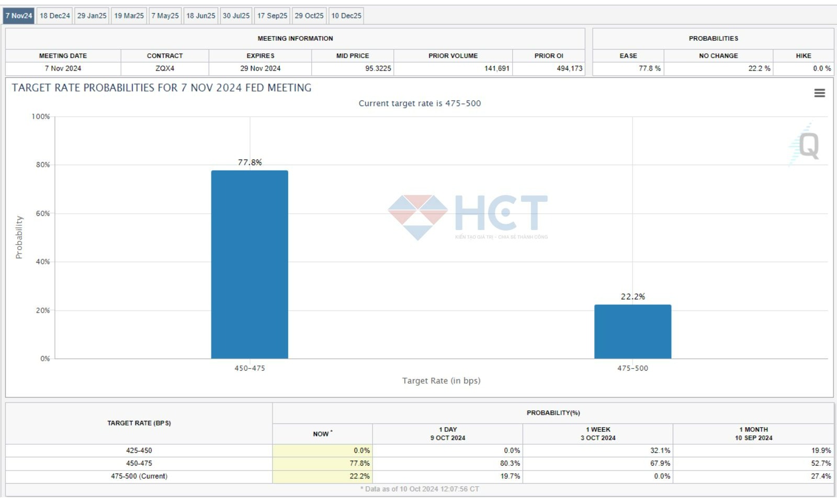The width and height of the screenshot is (837, 504).
Task: Click the TARGET RATE (BPS) table header
Action: coord(139,423)
